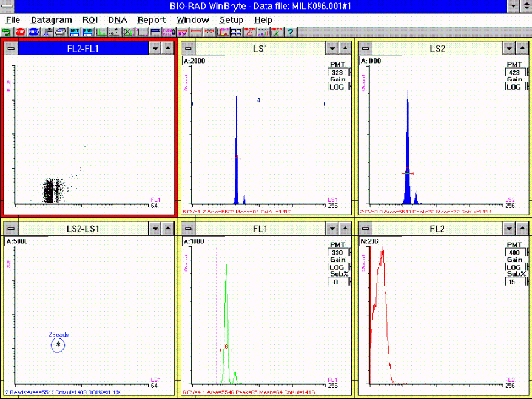Click the question mark help icon
Viewport: 532px width, 399px height.
(x=291, y=32)
